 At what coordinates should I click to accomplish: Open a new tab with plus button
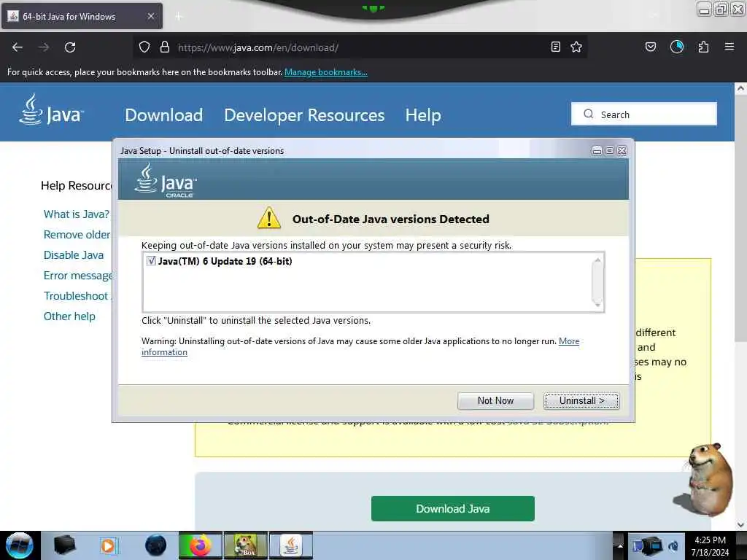coord(179,17)
